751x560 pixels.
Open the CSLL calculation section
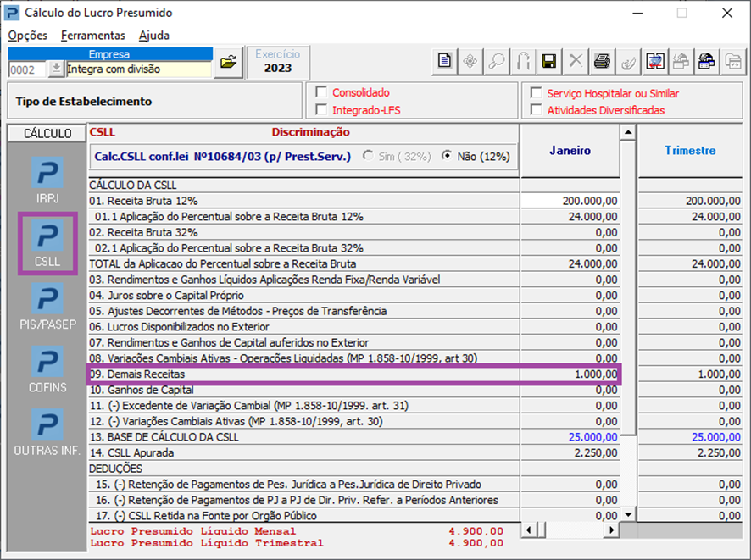pos(47,243)
